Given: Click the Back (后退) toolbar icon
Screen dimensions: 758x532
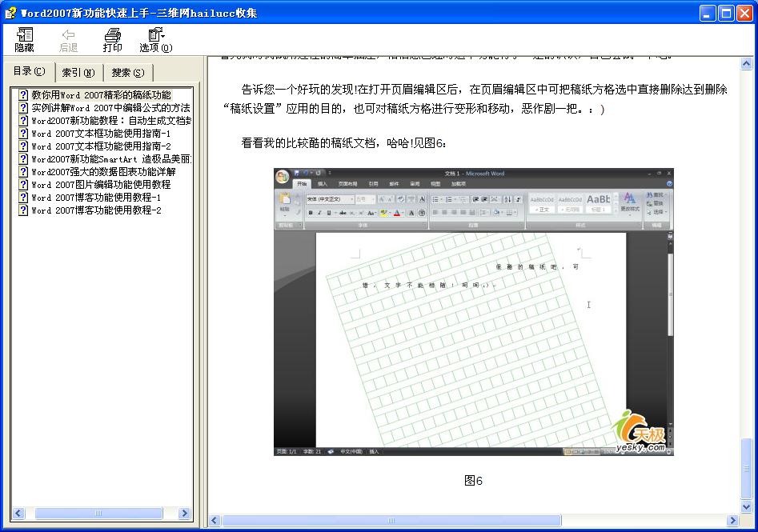Looking at the screenshot, I should (68, 40).
